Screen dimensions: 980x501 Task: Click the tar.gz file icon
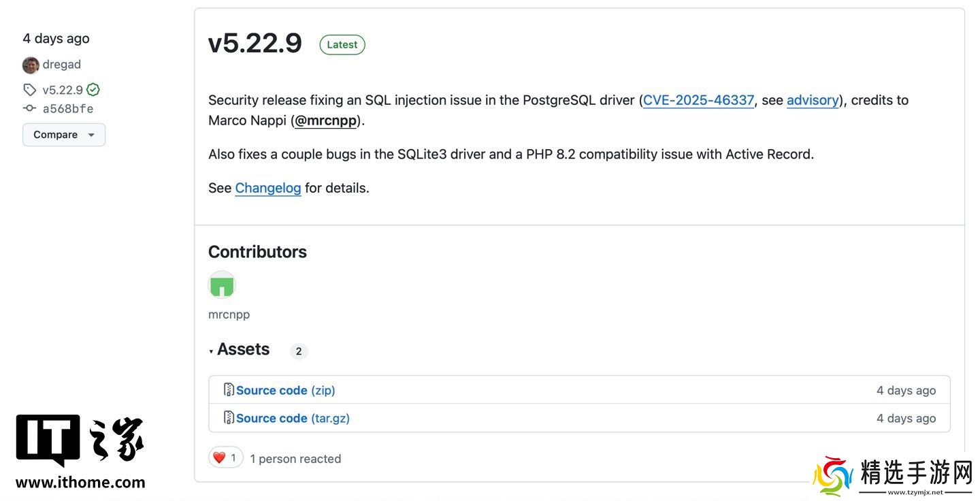[x=229, y=418]
